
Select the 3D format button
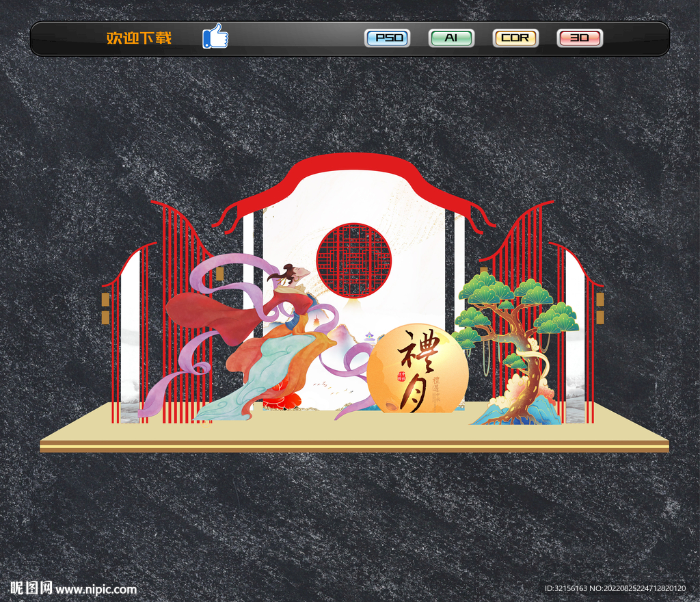coord(580,38)
